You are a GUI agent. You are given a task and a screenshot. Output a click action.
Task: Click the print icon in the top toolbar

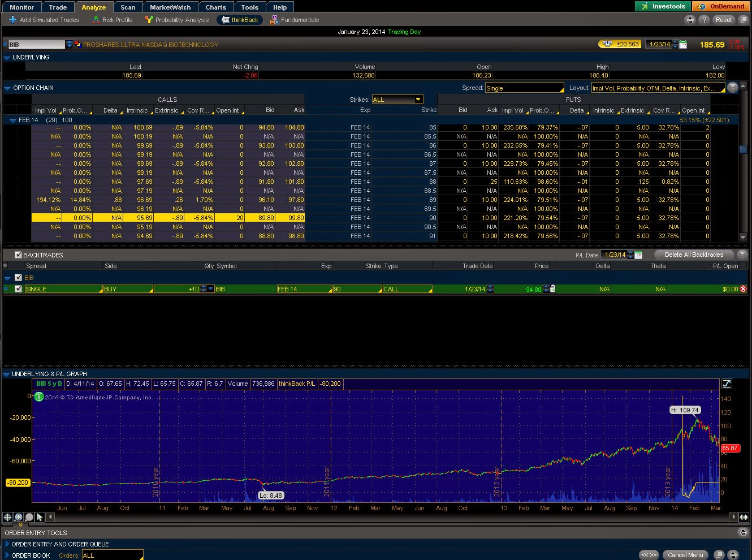coord(690,20)
